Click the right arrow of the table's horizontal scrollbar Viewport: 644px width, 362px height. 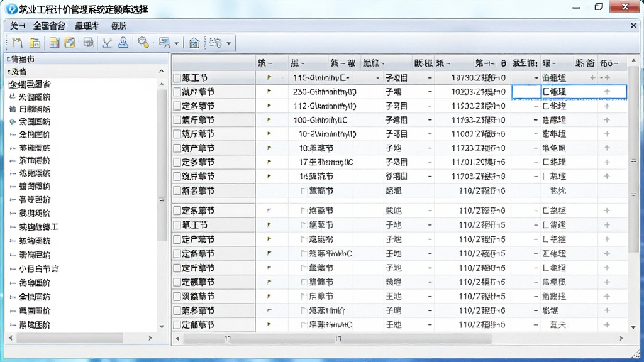pos(621,339)
